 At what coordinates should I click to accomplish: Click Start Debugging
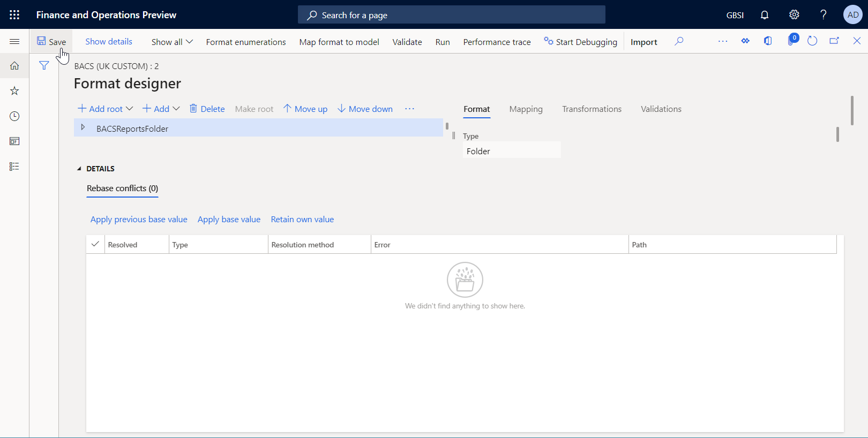(x=581, y=42)
